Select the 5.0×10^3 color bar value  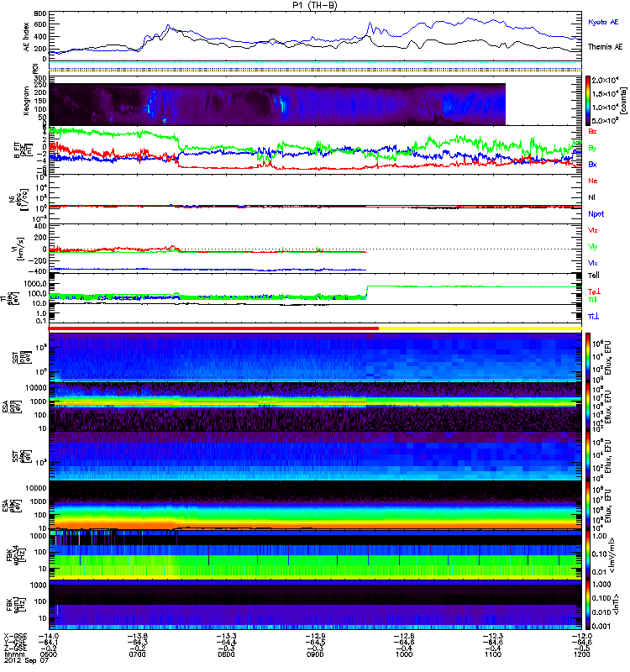click(x=605, y=121)
